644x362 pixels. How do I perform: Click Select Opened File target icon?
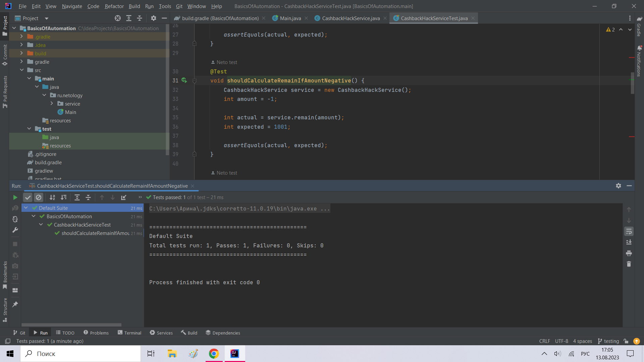coord(118,18)
